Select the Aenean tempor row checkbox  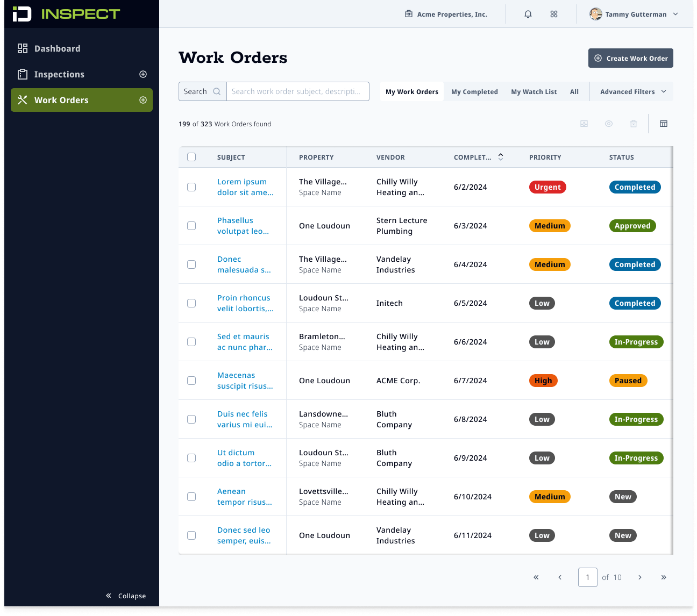click(191, 497)
